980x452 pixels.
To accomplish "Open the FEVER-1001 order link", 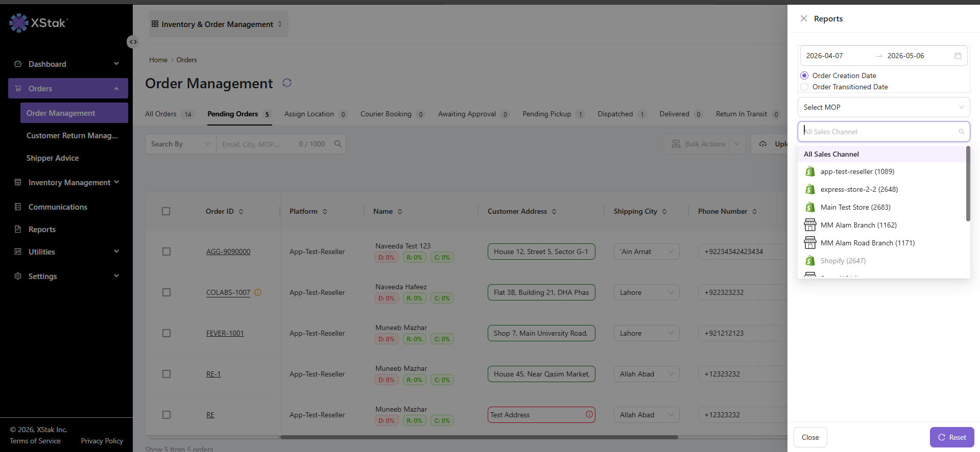I will pyautogui.click(x=225, y=333).
